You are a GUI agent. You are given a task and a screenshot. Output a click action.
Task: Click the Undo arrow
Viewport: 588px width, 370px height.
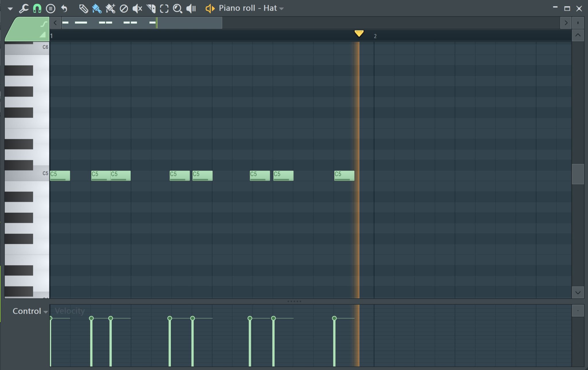coord(64,8)
